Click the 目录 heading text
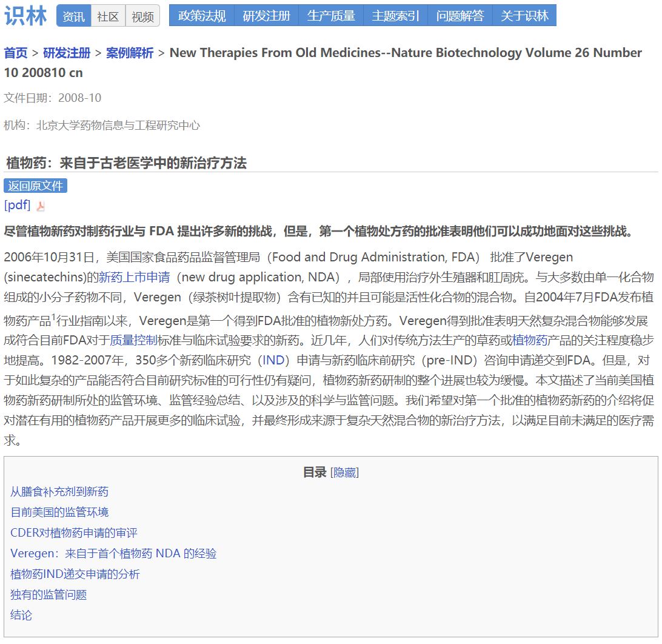This screenshot has height=644, width=662. coord(315,472)
